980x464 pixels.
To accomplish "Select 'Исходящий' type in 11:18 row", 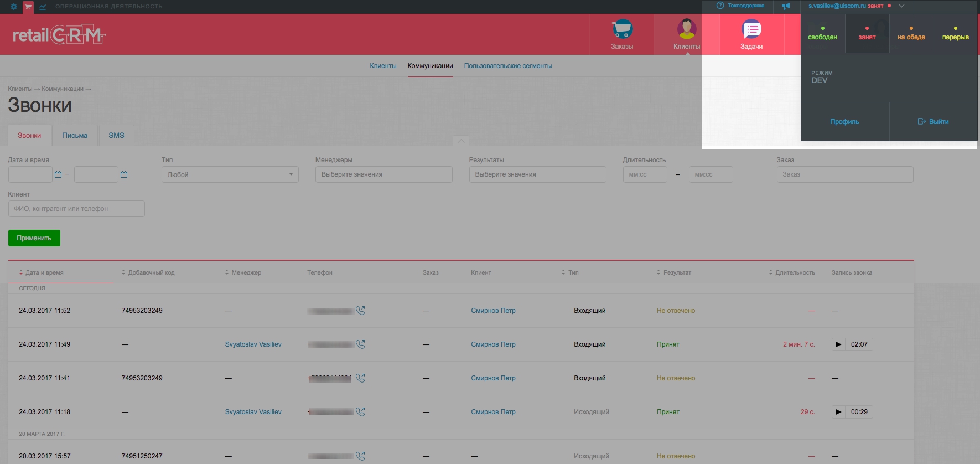I will pos(592,412).
